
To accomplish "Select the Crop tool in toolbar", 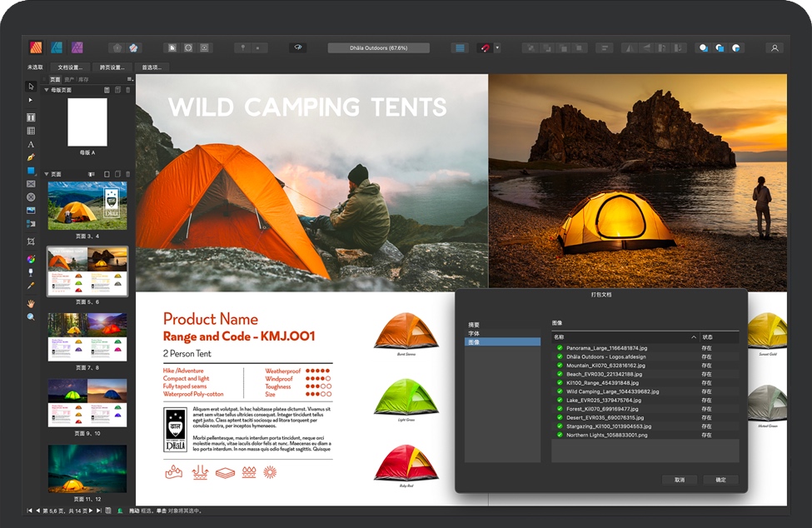I will (31, 241).
